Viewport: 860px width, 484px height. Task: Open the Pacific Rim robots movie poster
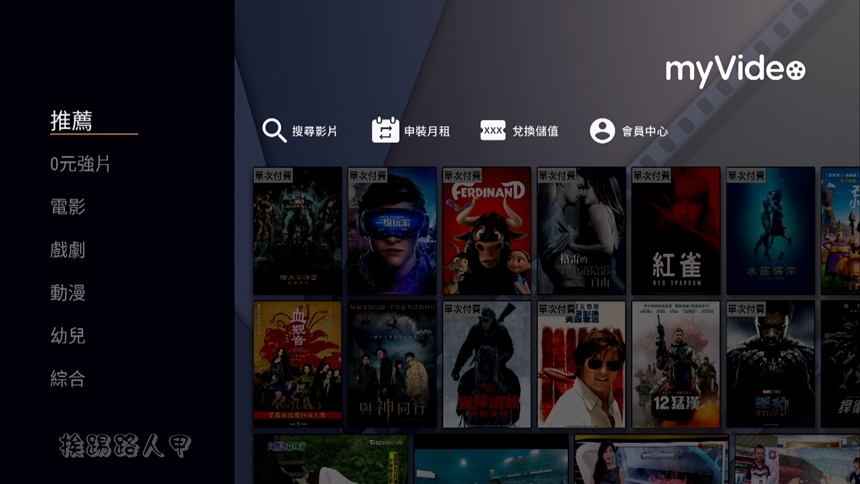tap(297, 231)
